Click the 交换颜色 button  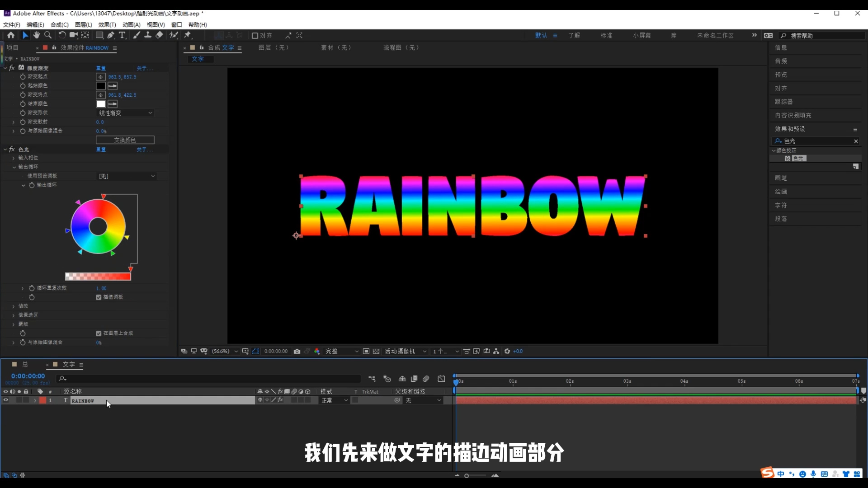[125, 140]
